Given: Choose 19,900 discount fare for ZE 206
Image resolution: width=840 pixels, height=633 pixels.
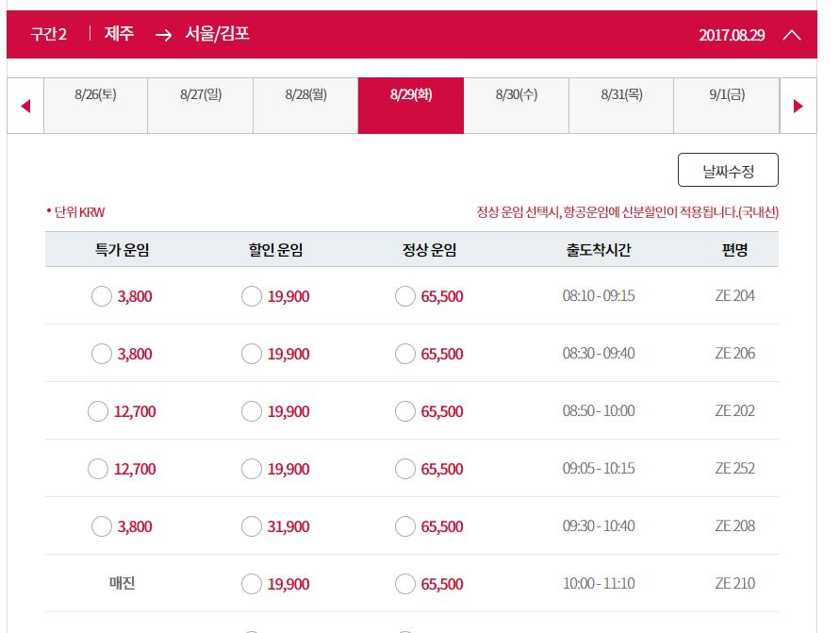Looking at the screenshot, I should 252,355.
